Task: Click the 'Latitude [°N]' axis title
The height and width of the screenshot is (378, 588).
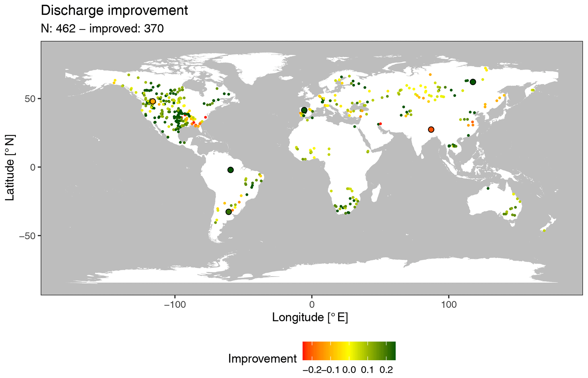Action: tap(10, 168)
